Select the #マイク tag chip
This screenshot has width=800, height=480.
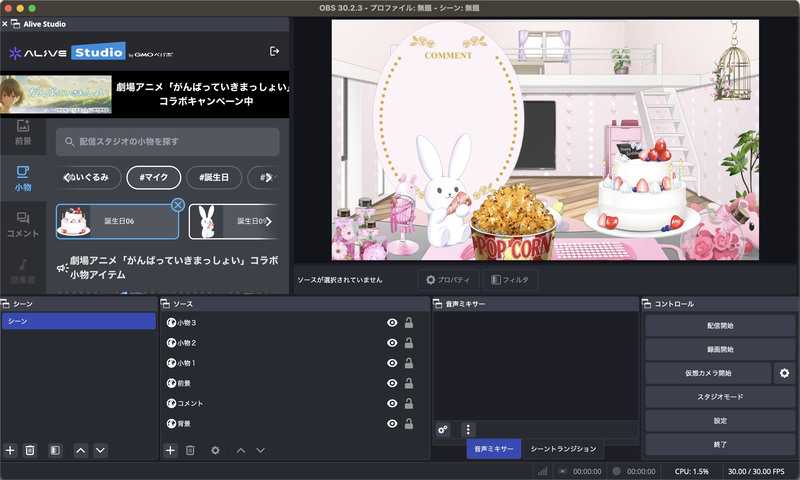click(x=154, y=178)
